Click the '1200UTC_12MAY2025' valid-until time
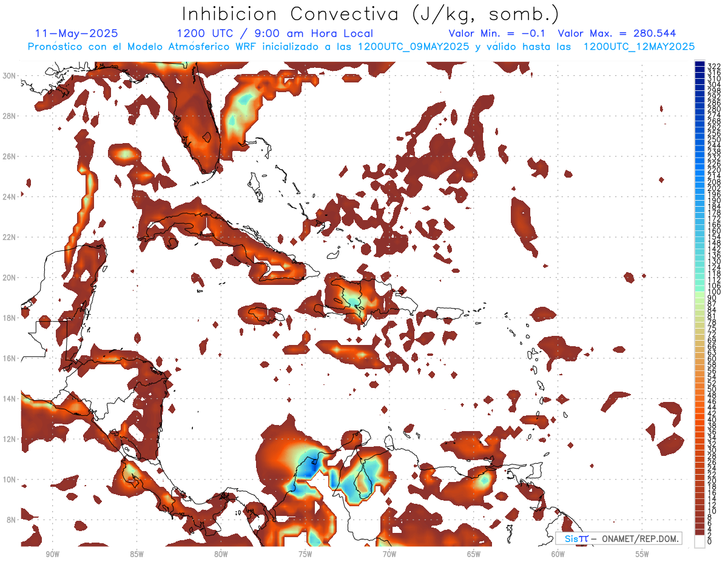The width and height of the screenshot is (728, 562). (x=639, y=47)
